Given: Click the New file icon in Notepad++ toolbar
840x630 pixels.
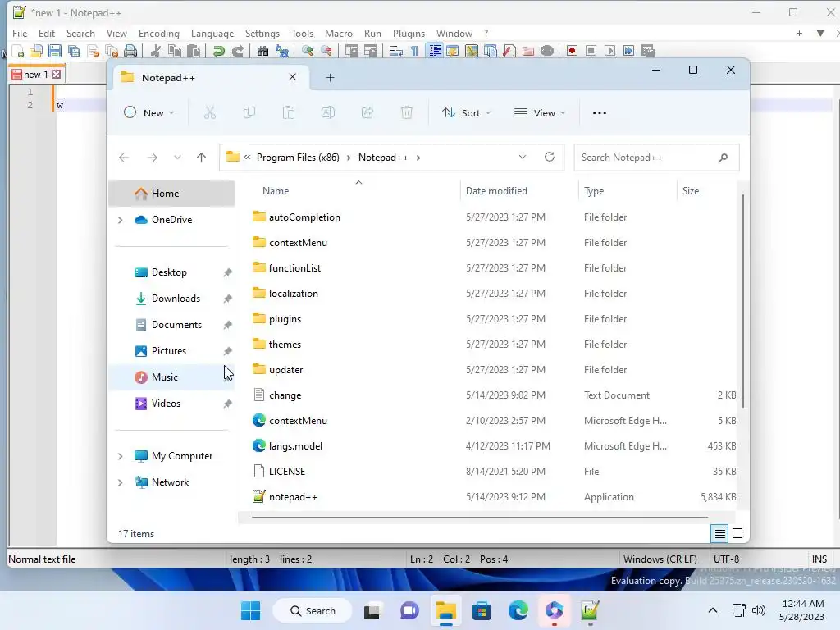Looking at the screenshot, I should tap(18, 51).
